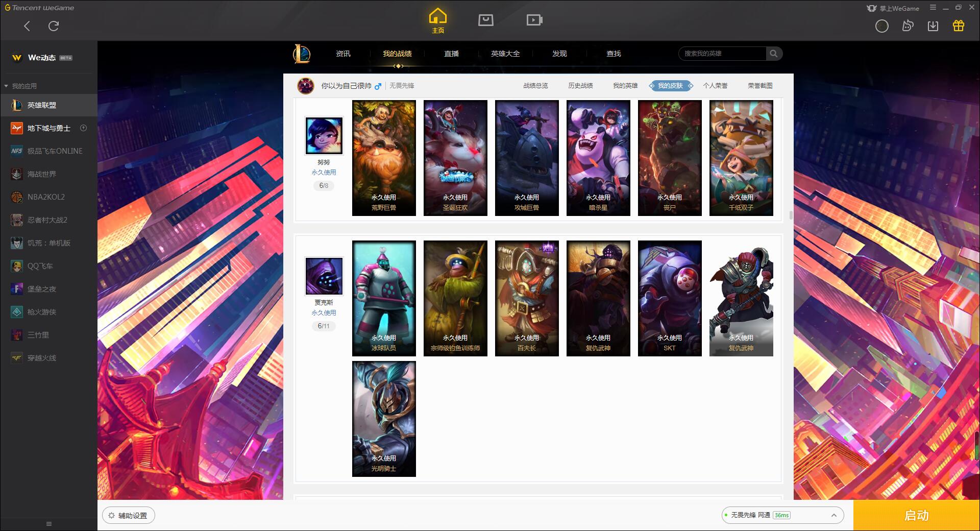The image size is (980, 531).
Task: Open the hamburger main menu icon
Action: click(x=933, y=8)
